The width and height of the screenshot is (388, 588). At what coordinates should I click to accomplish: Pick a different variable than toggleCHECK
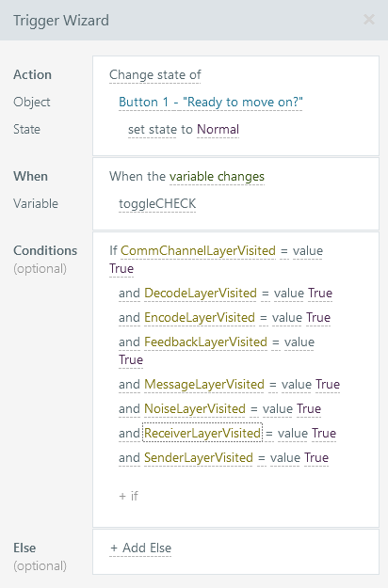tap(157, 203)
